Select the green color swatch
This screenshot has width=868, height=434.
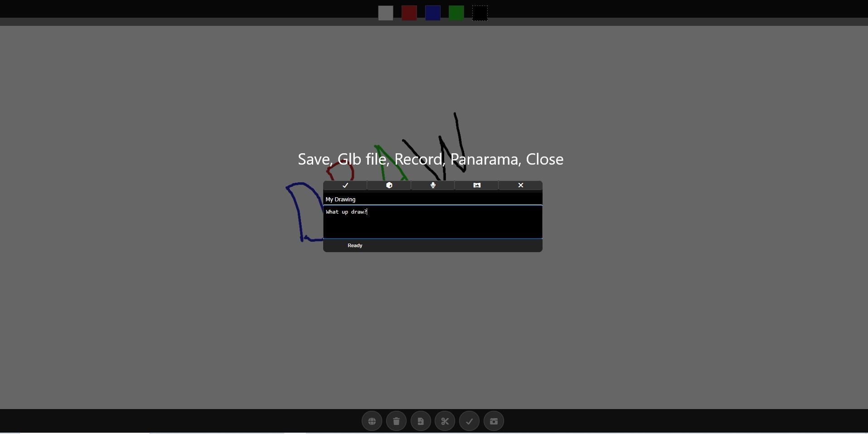[x=456, y=13]
